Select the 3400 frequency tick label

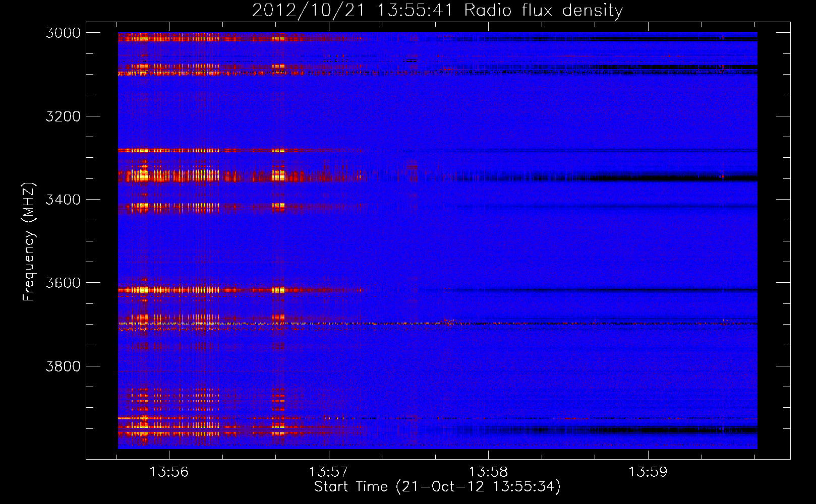[63, 200]
